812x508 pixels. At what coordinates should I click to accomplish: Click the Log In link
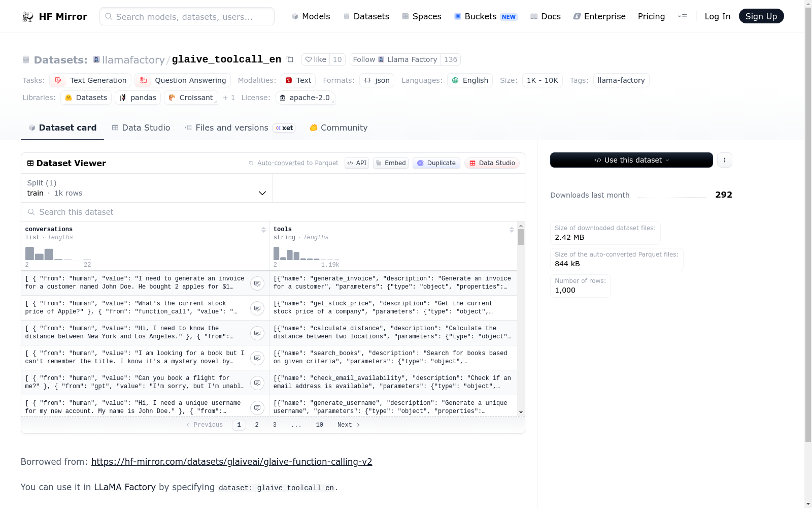[718, 16]
